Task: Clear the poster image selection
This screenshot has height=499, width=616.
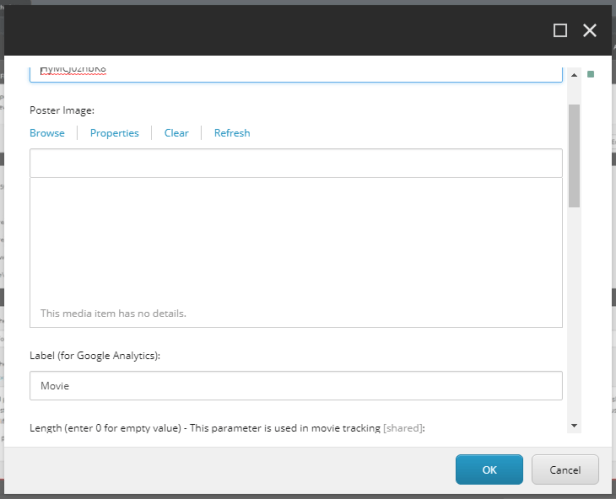Action: (176, 133)
